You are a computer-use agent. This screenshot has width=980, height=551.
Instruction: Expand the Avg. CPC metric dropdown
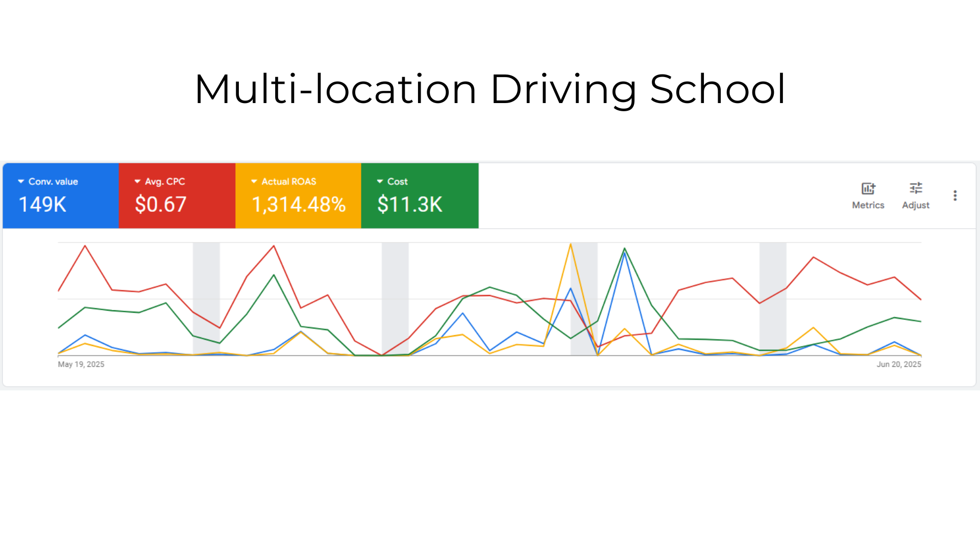pos(137,181)
